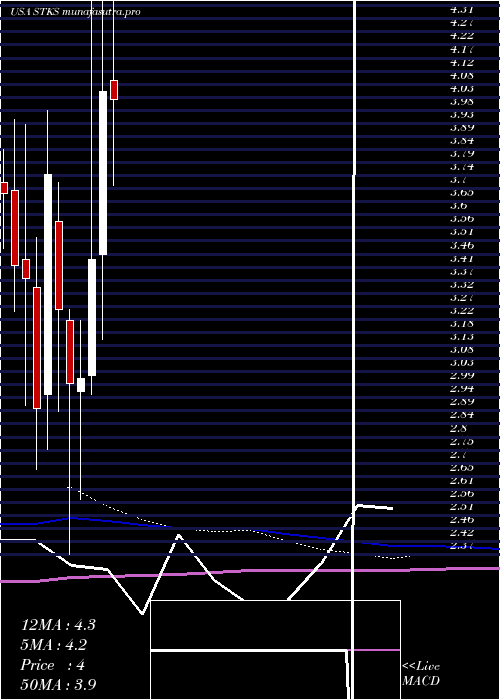Select the 3.98 price axis label
Viewport: 500px width, 700px height.
click(462, 101)
